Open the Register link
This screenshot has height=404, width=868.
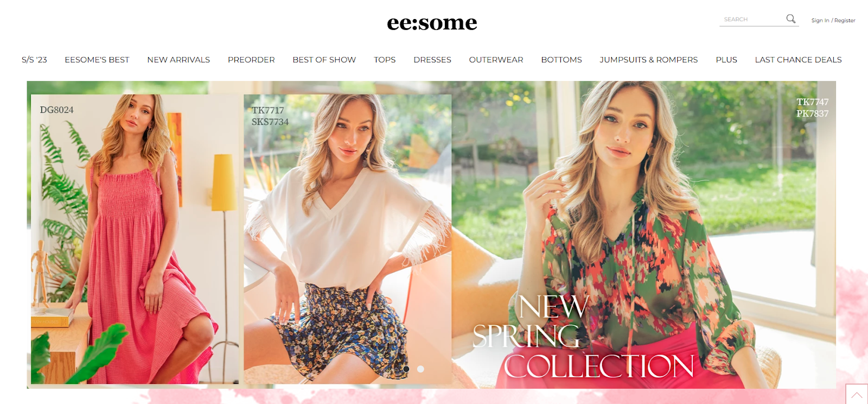pos(845,21)
